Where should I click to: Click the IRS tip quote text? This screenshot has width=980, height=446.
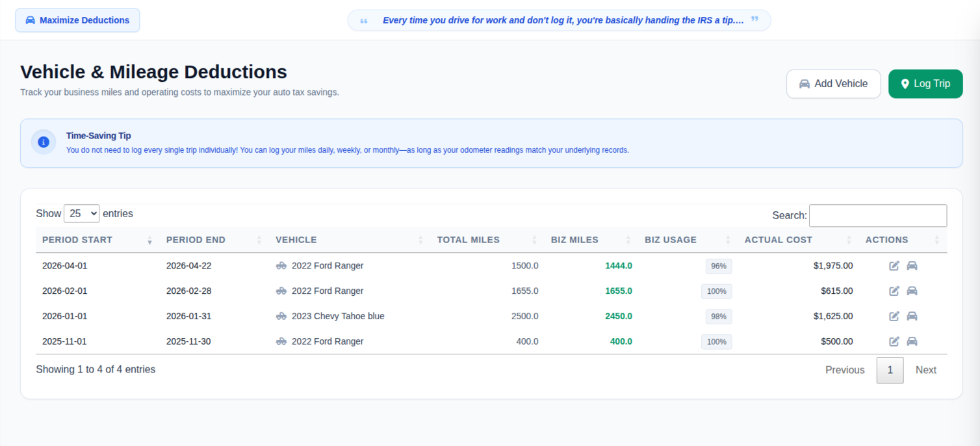563,20
